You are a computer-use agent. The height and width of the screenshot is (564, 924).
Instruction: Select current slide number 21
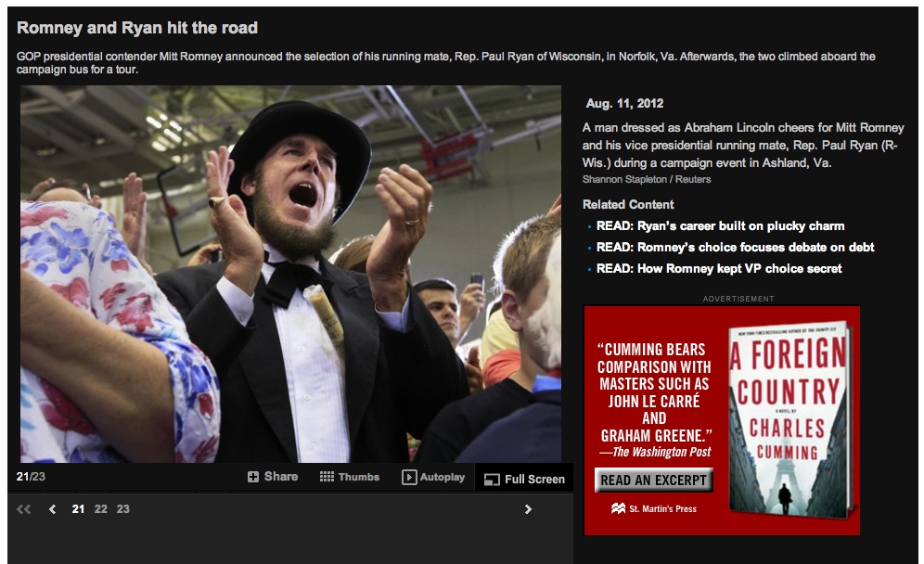[78, 509]
